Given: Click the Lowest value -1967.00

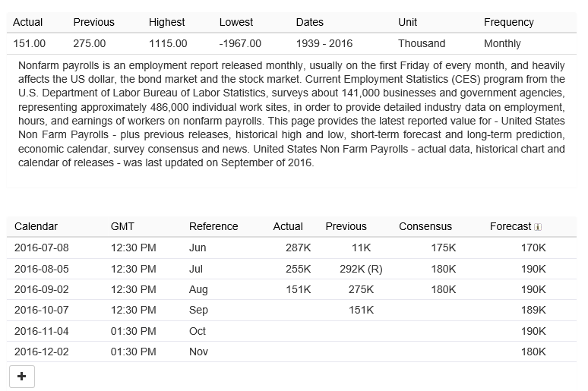Looking at the screenshot, I should (240, 43).
